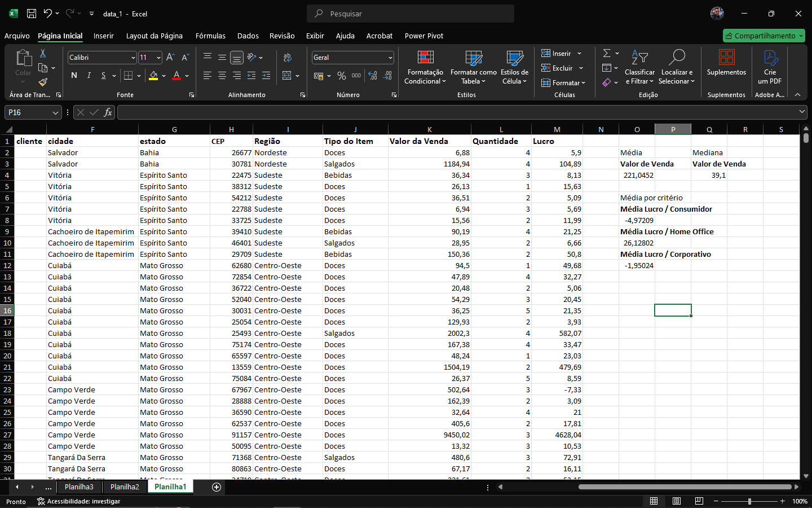The image size is (812, 508).
Task: Switch to Normal view in status bar
Action: coord(654,501)
